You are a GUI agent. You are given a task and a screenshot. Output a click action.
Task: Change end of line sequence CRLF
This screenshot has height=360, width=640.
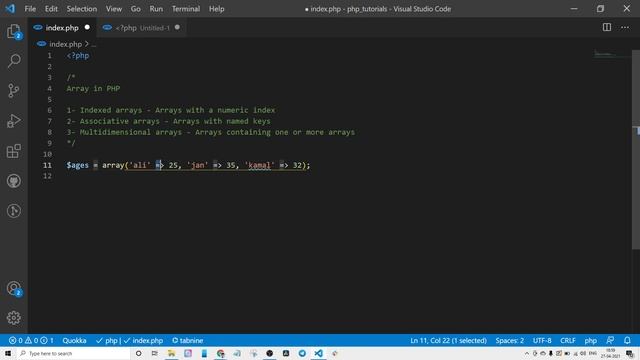(x=568, y=340)
